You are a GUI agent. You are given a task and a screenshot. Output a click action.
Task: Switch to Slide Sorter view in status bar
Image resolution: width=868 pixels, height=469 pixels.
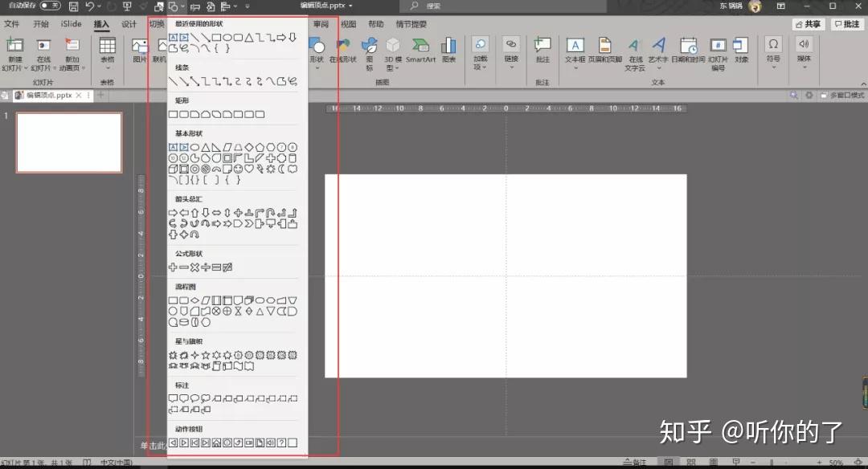(x=691, y=463)
